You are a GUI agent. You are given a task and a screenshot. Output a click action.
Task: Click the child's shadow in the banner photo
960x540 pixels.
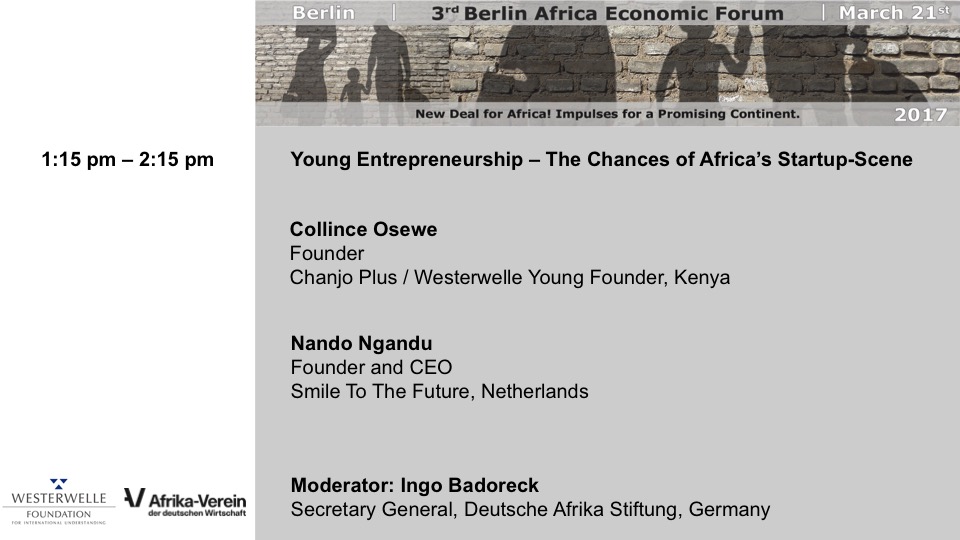pos(351,86)
